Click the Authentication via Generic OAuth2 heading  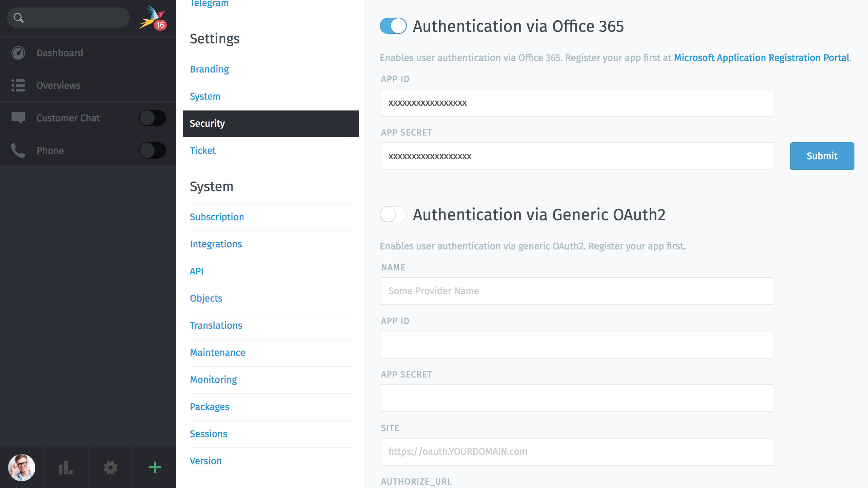(539, 215)
